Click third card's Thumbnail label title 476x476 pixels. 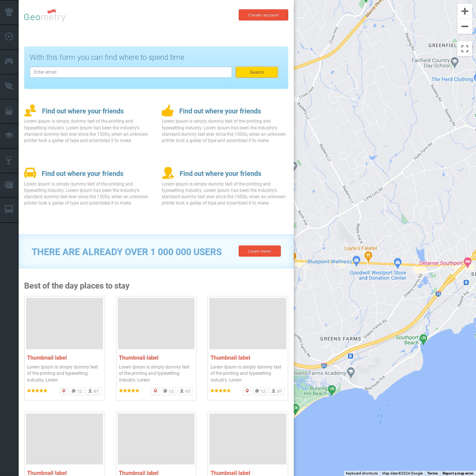pyautogui.click(x=230, y=358)
